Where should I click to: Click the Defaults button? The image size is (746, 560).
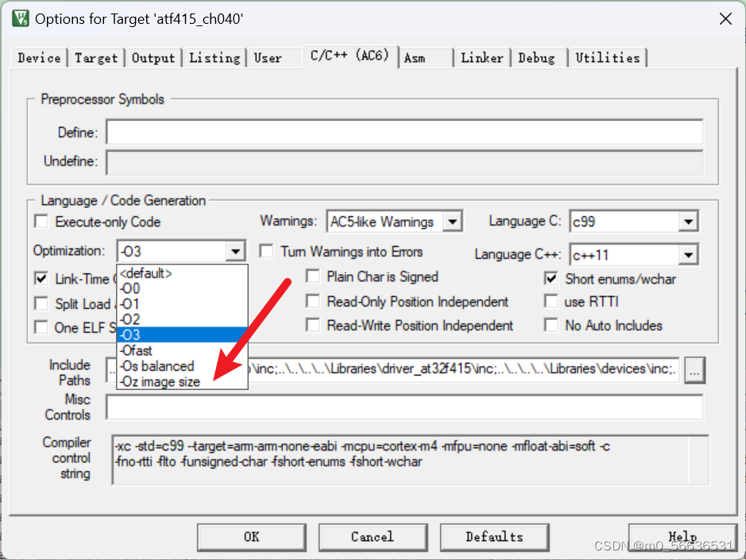[494, 537]
